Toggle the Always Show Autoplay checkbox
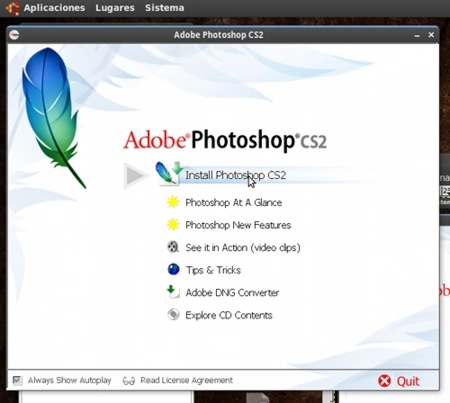450x403 pixels. pos(17,380)
